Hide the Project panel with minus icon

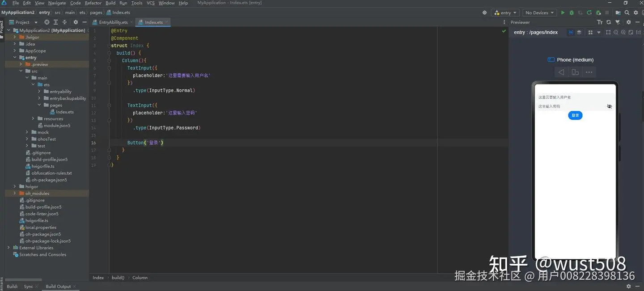tap(84, 22)
